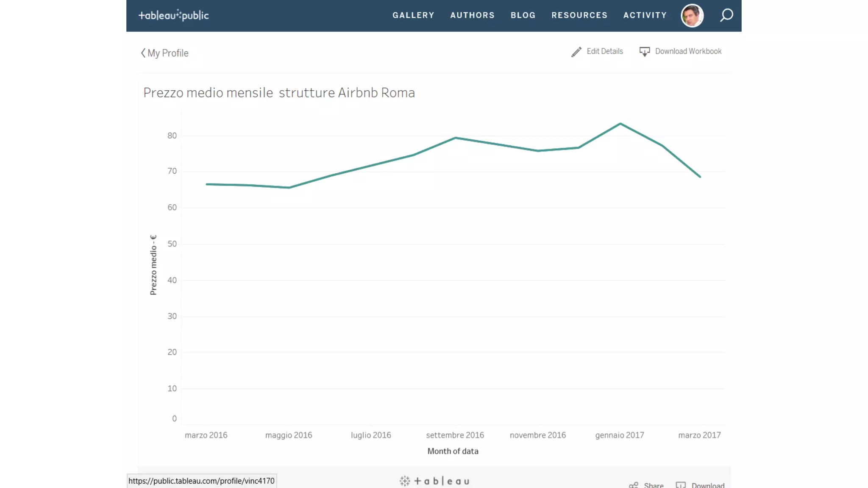Click the Prezzo medio axis label

pos(153,265)
